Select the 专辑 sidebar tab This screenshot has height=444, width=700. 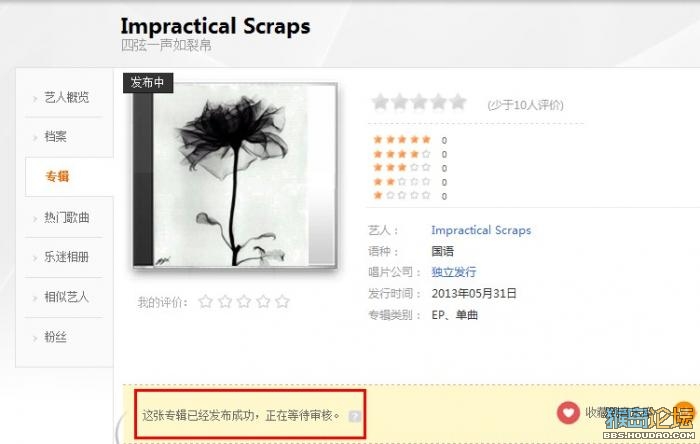click(58, 176)
